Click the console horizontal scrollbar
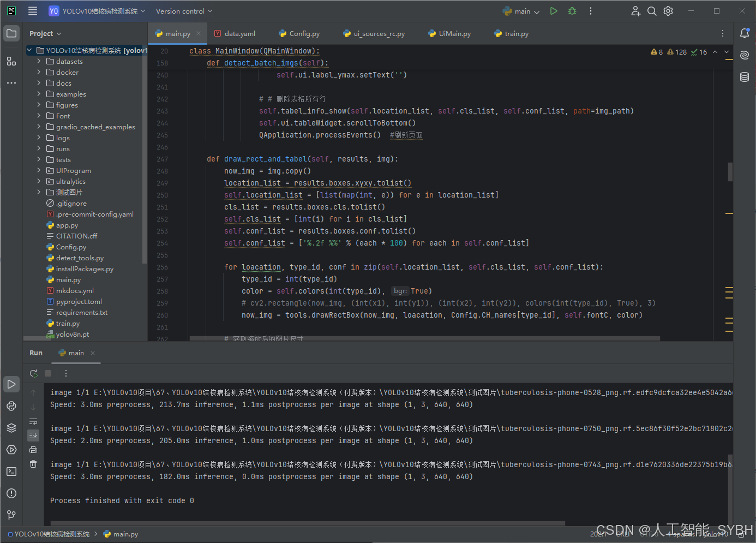The image size is (756, 543). click(308, 524)
